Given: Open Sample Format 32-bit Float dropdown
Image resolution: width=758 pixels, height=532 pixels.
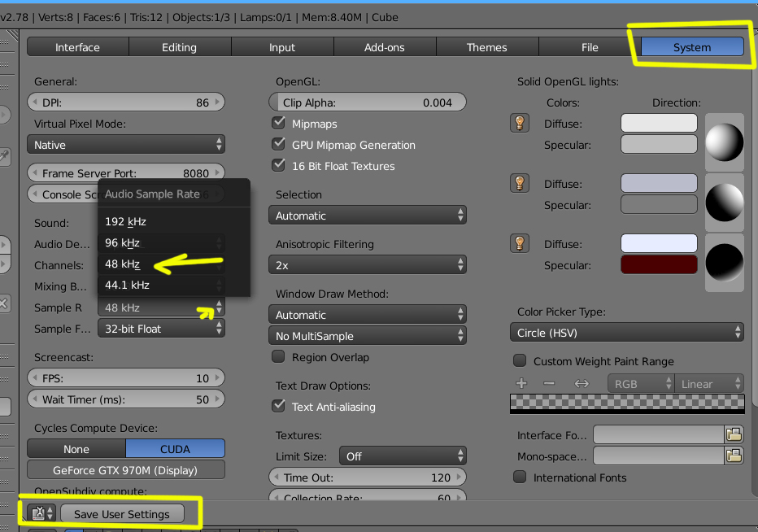Looking at the screenshot, I should [x=161, y=329].
